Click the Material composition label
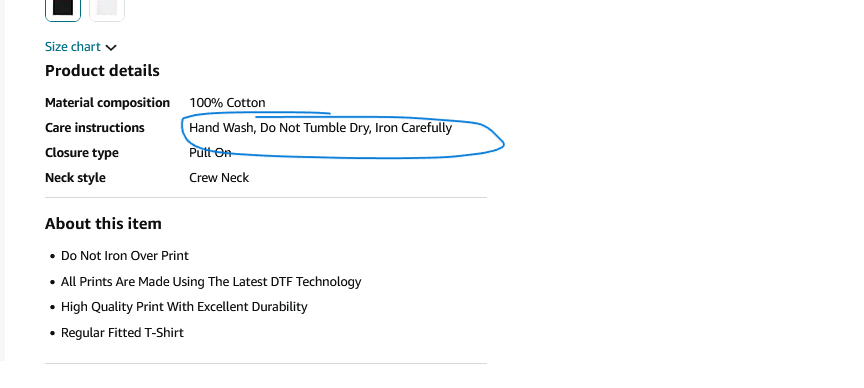 click(107, 103)
